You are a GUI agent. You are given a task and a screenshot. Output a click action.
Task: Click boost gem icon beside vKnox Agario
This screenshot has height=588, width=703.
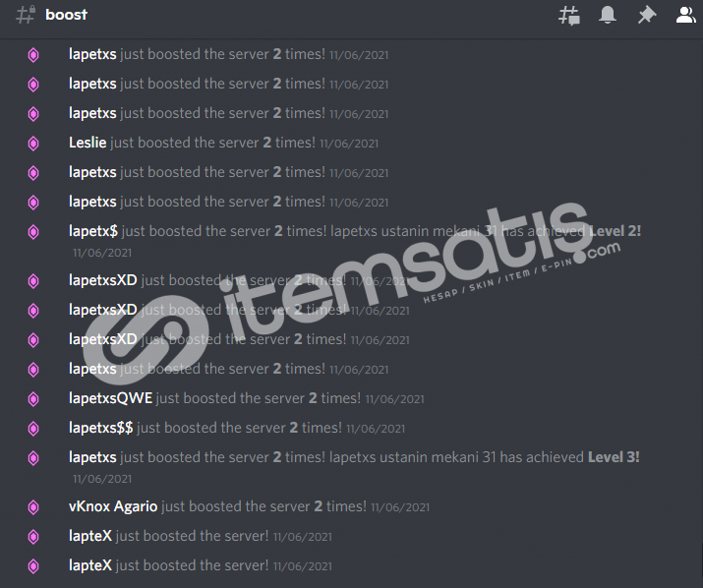33,507
